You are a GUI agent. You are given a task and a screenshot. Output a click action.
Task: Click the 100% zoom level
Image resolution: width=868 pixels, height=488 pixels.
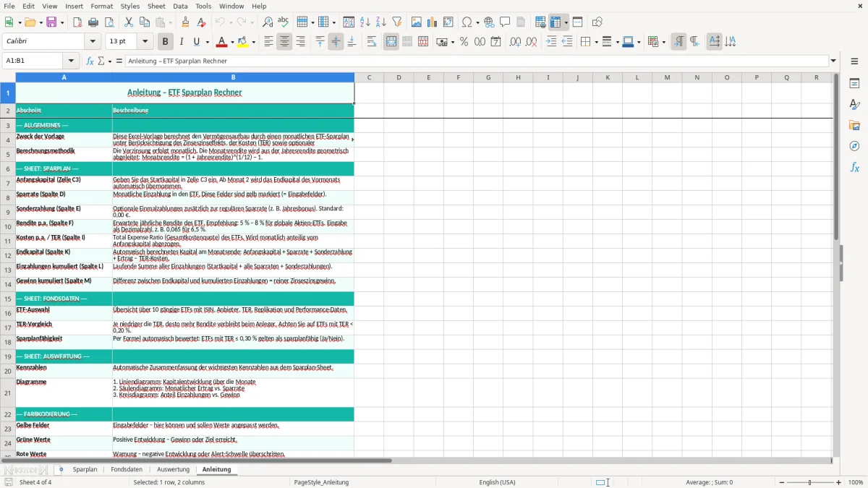tap(856, 482)
